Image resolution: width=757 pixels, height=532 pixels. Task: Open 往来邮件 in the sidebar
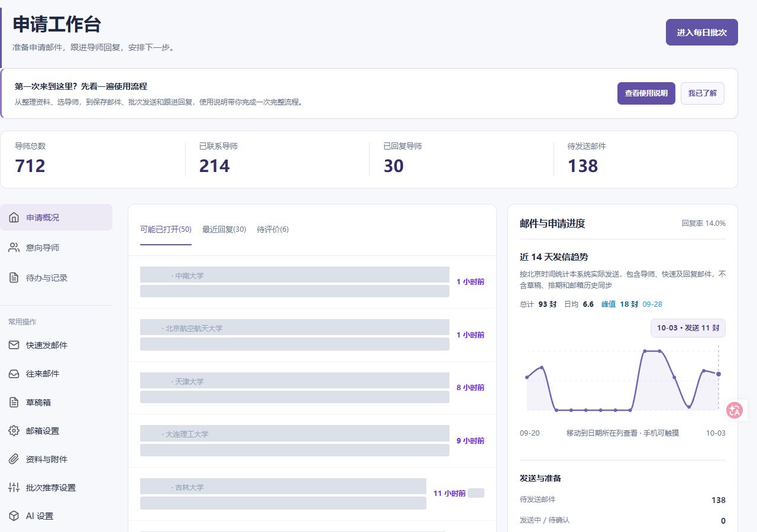pos(56,374)
